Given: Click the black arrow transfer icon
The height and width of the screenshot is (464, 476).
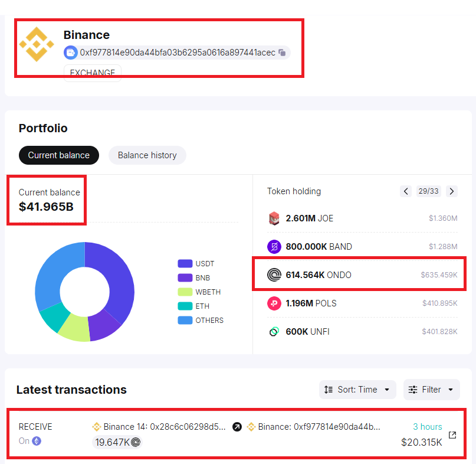Looking at the screenshot, I should (237, 427).
